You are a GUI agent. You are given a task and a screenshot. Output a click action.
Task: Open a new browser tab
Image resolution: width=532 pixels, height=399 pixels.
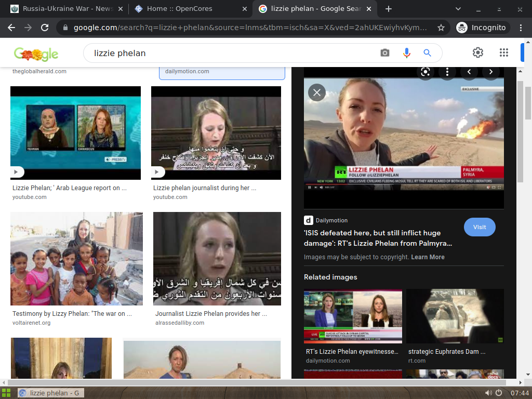coord(389,9)
